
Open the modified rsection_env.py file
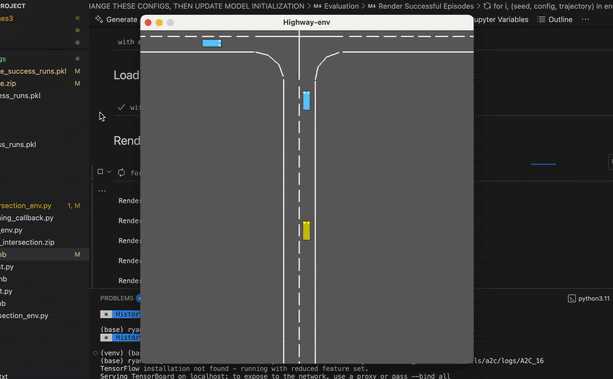click(x=26, y=205)
